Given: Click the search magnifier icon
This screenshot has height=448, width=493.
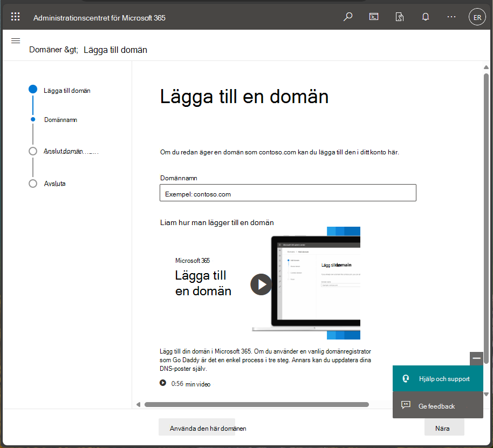Looking at the screenshot, I should [348, 17].
